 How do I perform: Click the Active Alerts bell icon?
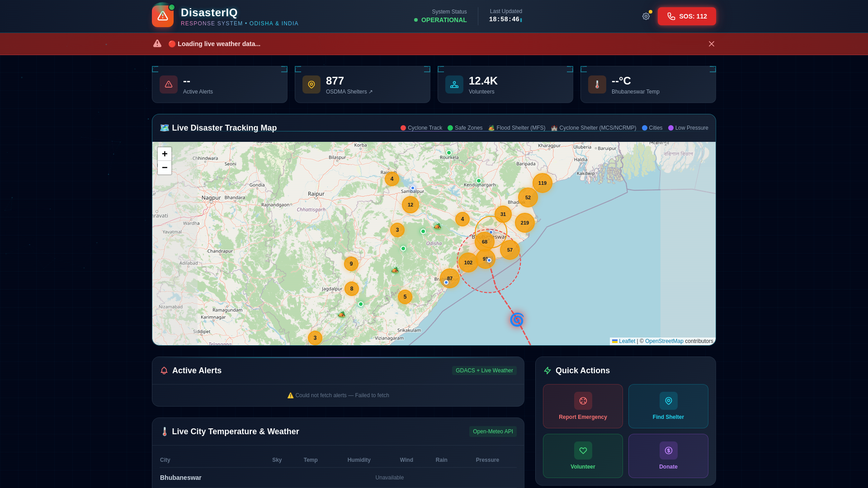click(x=164, y=371)
